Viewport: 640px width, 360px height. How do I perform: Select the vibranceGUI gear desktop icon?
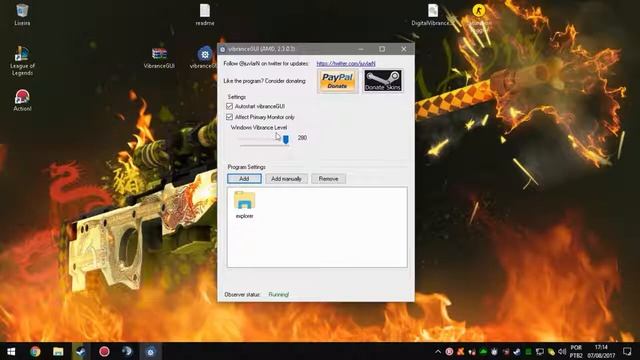(x=204, y=58)
